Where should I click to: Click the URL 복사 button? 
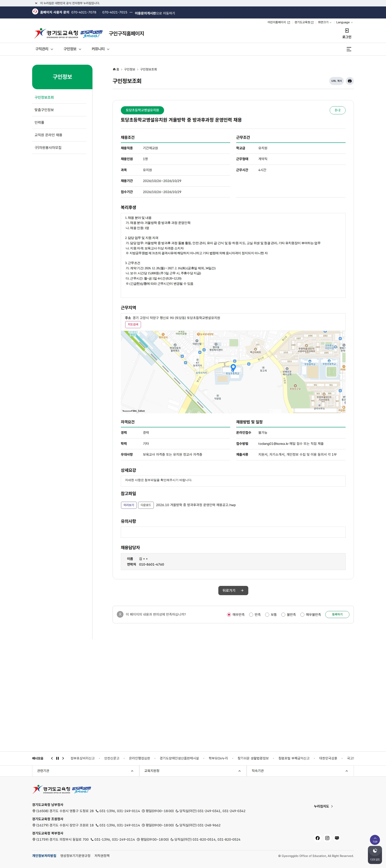click(x=337, y=81)
